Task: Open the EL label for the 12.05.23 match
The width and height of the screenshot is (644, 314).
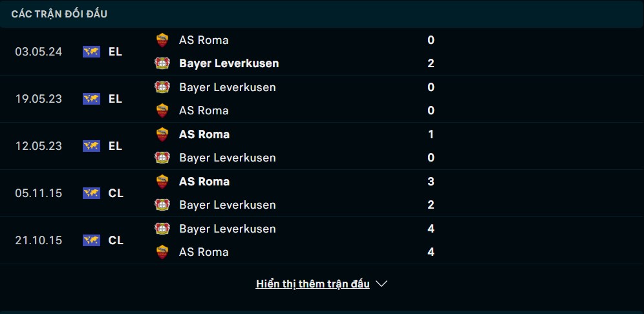Action: point(115,146)
